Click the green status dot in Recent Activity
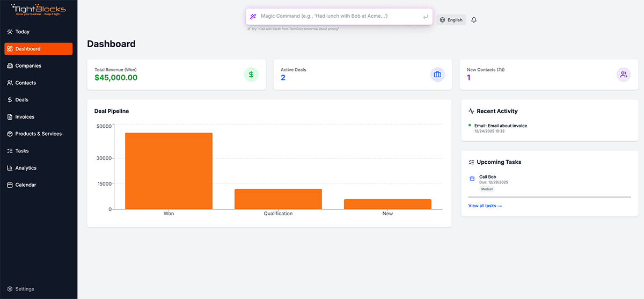The height and width of the screenshot is (299, 644). point(470,125)
